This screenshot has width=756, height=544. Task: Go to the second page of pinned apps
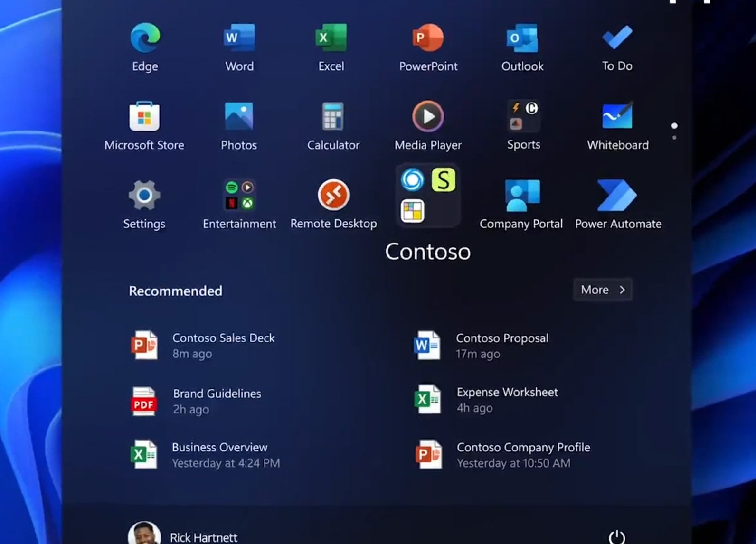pos(674,138)
